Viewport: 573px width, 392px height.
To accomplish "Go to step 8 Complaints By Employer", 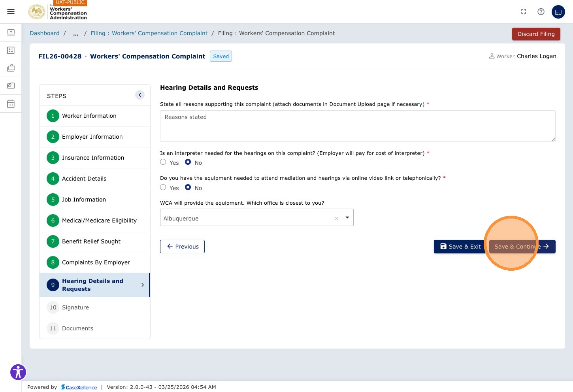I will 95,262.
